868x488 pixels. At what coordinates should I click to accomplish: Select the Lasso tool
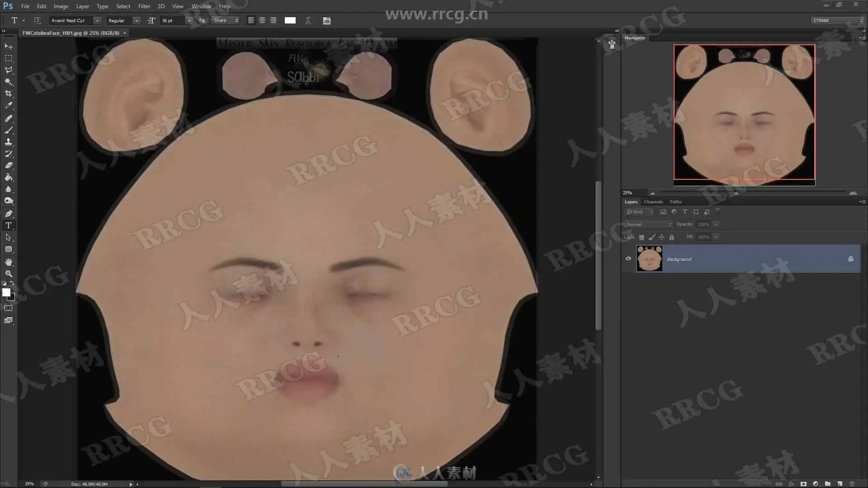9,70
